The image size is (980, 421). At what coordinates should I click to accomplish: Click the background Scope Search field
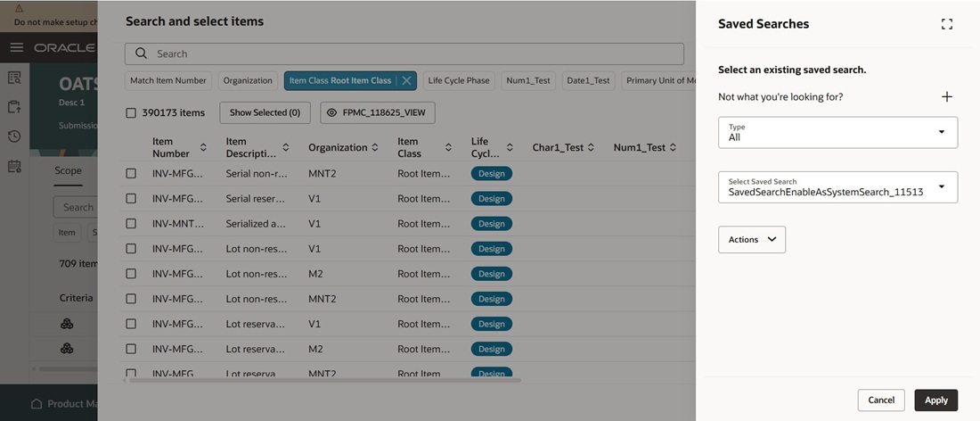75,207
